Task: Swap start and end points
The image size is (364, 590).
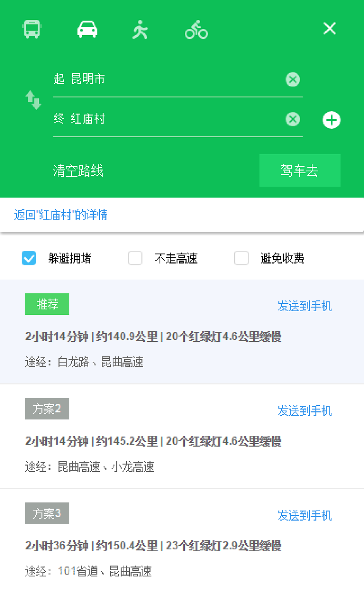Action: (x=33, y=100)
